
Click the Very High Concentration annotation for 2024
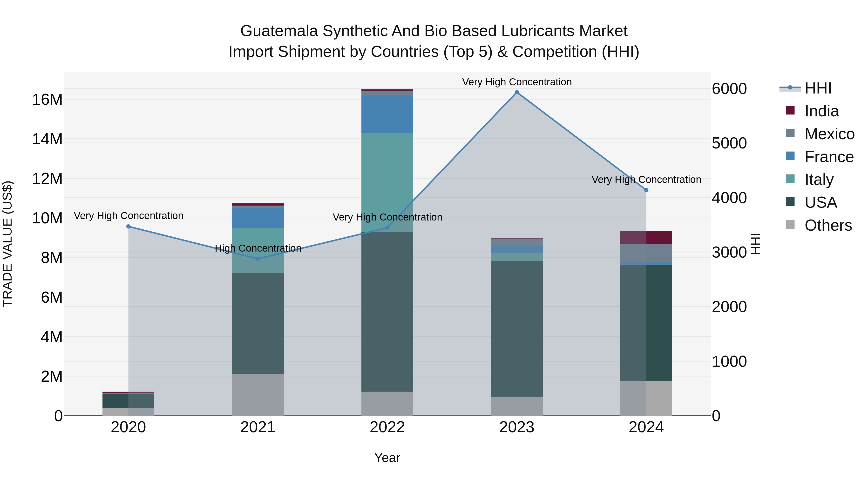tap(646, 180)
